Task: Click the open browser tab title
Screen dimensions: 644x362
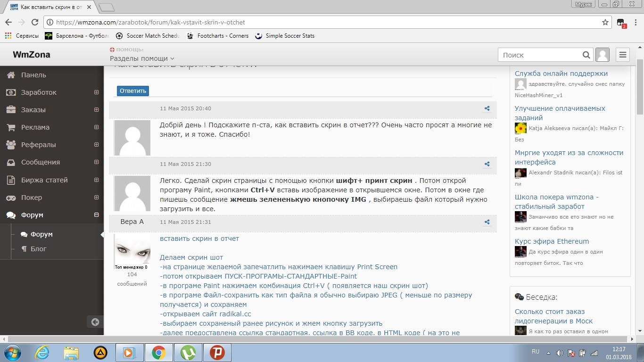Action: coord(51,7)
